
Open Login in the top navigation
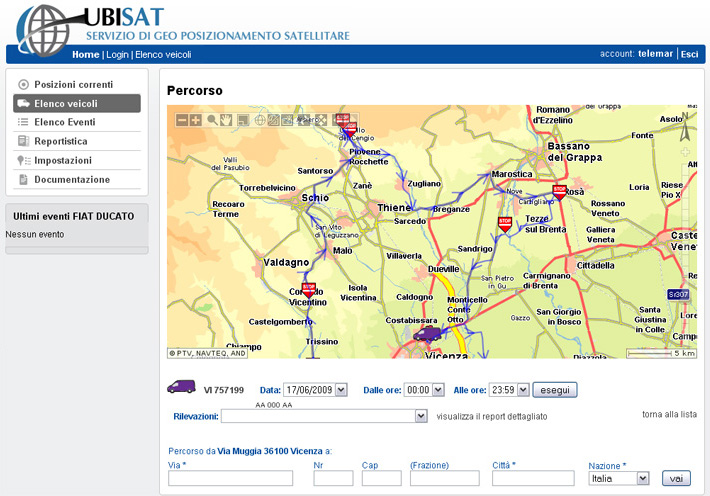pyautogui.click(x=117, y=55)
